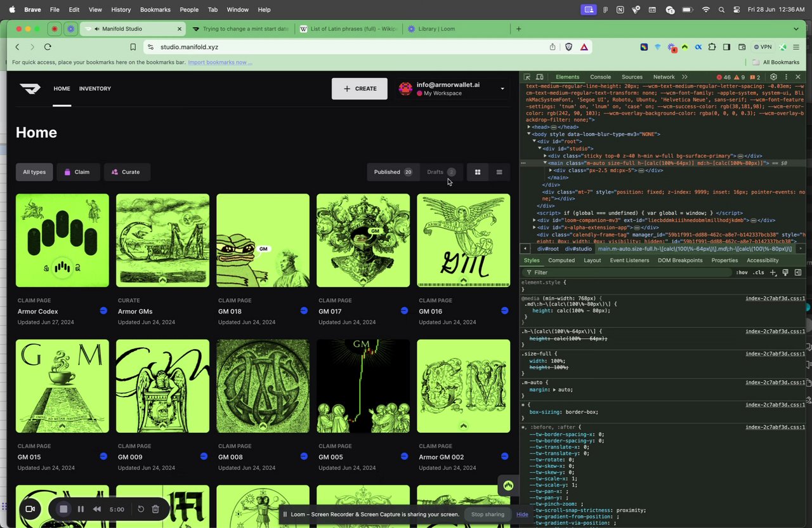This screenshot has height=528, width=812.
Task: Open the browser extensions puzzle icon
Action: point(712,47)
